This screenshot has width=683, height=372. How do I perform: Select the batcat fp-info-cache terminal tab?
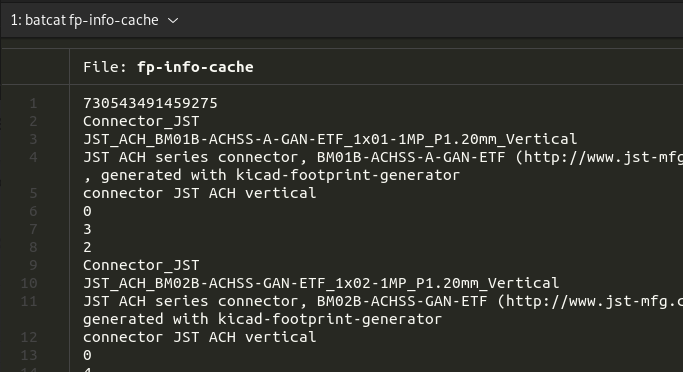tap(85, 20)
